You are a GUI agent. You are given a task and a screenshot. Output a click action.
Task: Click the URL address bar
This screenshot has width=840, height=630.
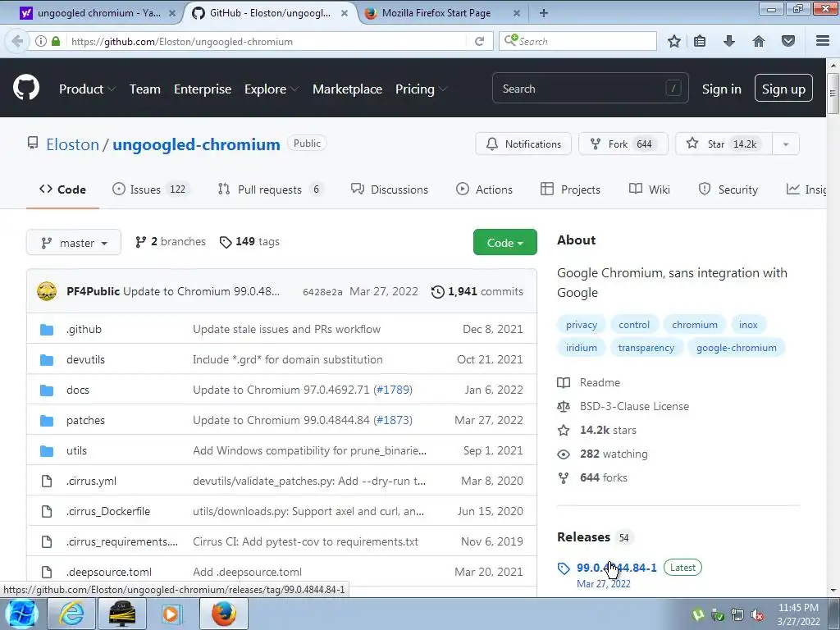click(268, 41)
